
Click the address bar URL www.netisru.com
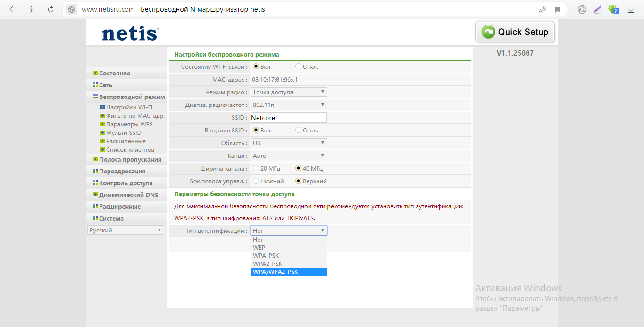click(x=108, y=9)
